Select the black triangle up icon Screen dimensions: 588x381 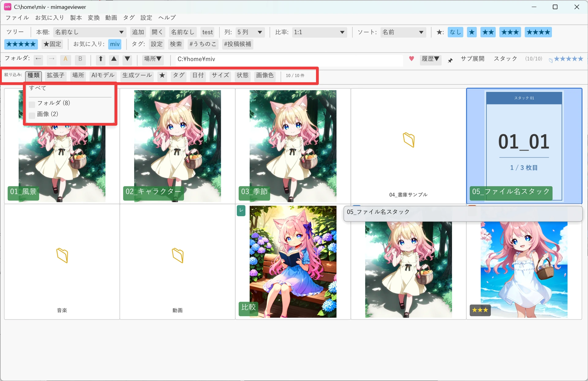[x=114, y=59]
